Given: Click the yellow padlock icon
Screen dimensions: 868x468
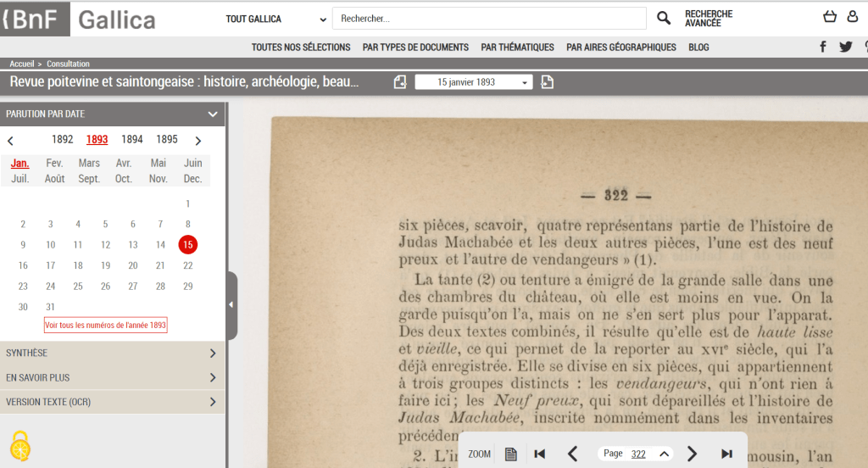Looking at the screenshot, I should click(x=20, y=445).
